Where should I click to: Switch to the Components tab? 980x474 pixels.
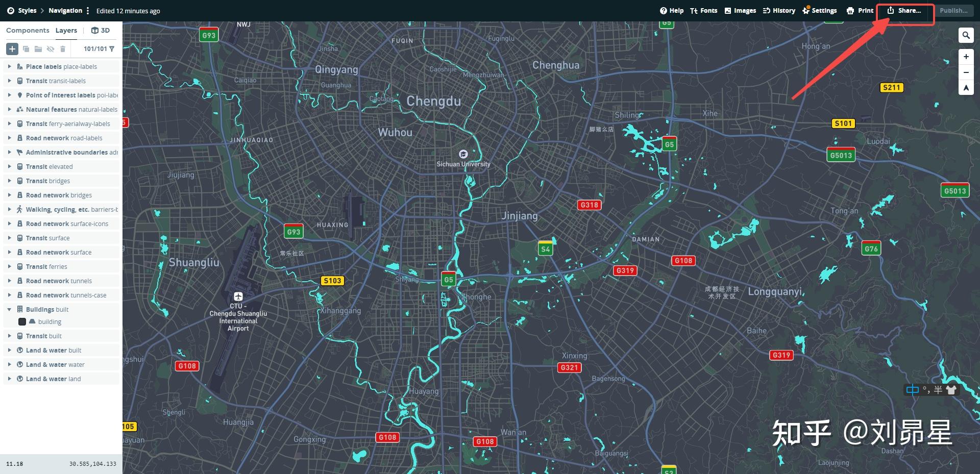click(28, 30)
